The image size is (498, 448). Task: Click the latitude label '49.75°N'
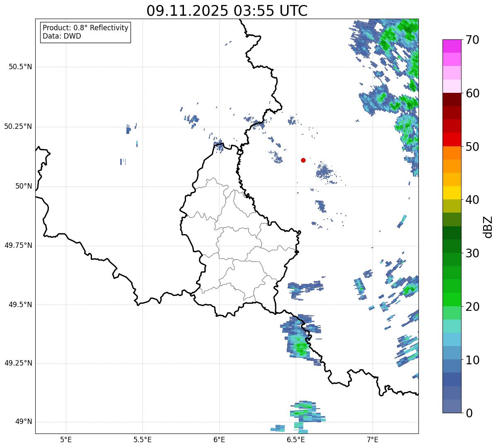pos(18,245)
